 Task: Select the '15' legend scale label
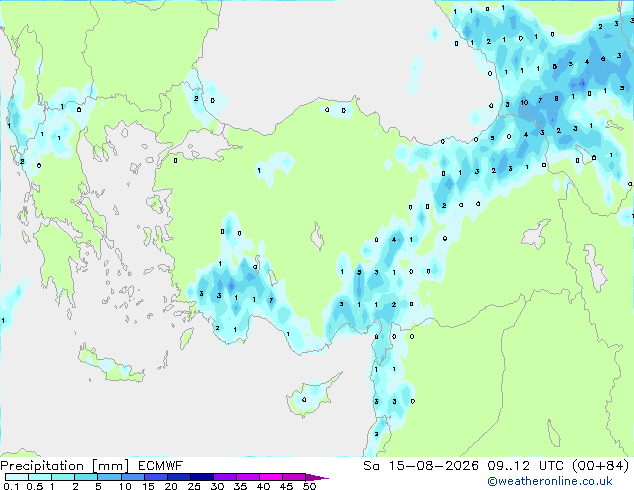click(x=148, y=486)
